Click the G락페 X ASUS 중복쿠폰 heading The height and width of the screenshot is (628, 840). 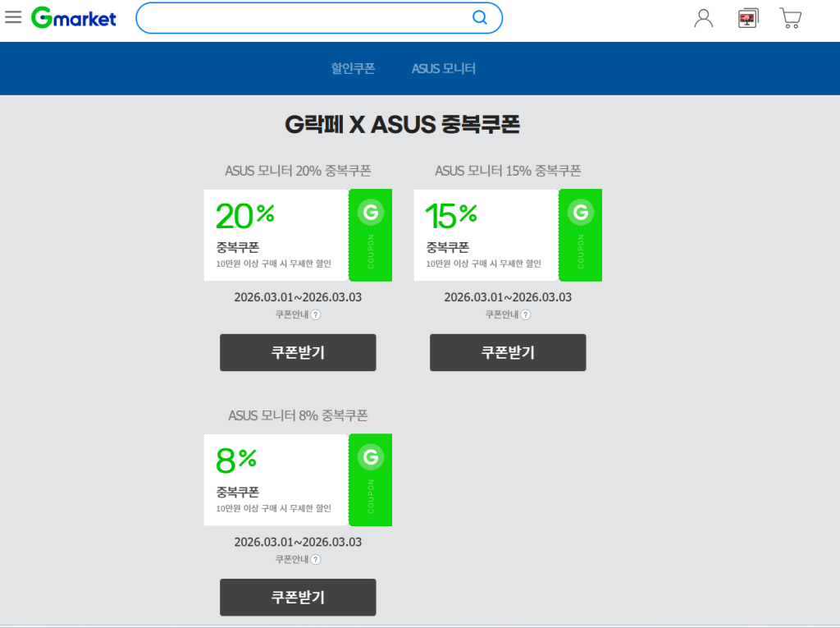click(402, 125)
